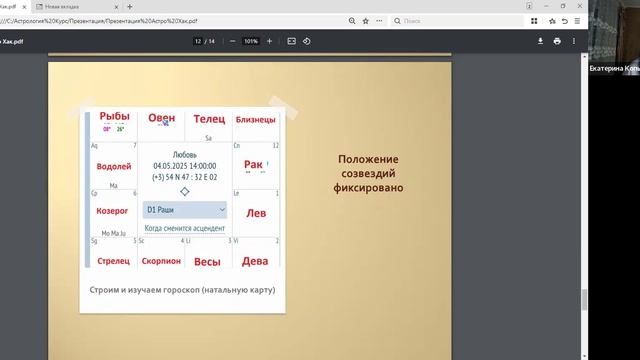Click the Хак.pdf file title in the PDF toolbar

(x=12, y=41)
